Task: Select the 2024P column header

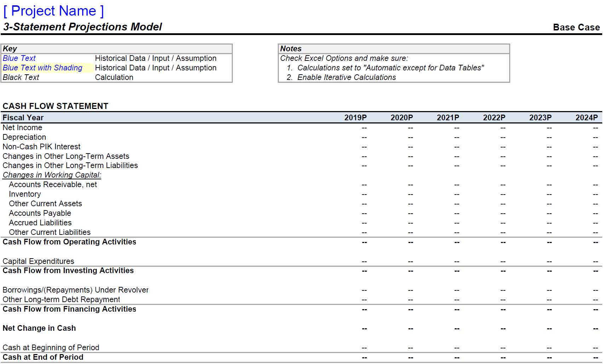Action: coord(587,118)
